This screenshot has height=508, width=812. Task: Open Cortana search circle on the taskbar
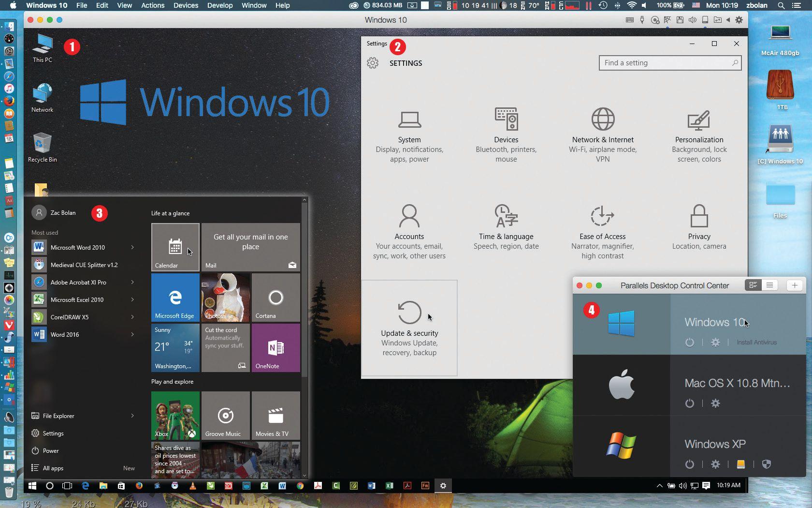[50, 486]
